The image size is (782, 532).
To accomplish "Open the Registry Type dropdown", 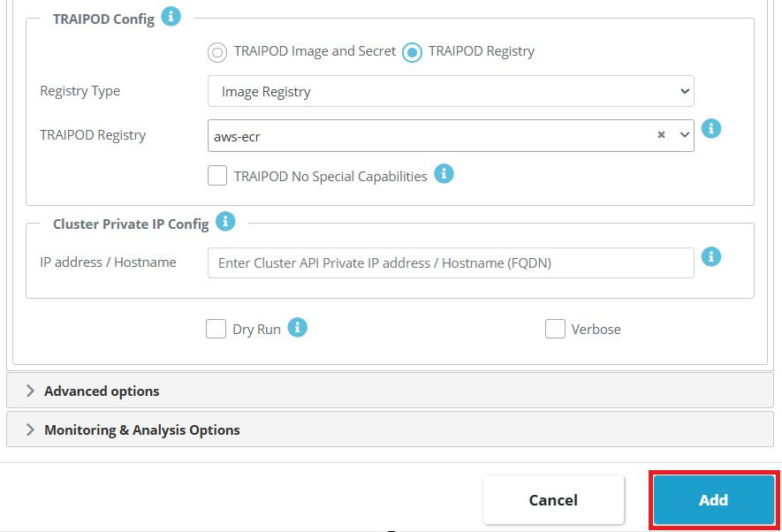I will (451, 91).
